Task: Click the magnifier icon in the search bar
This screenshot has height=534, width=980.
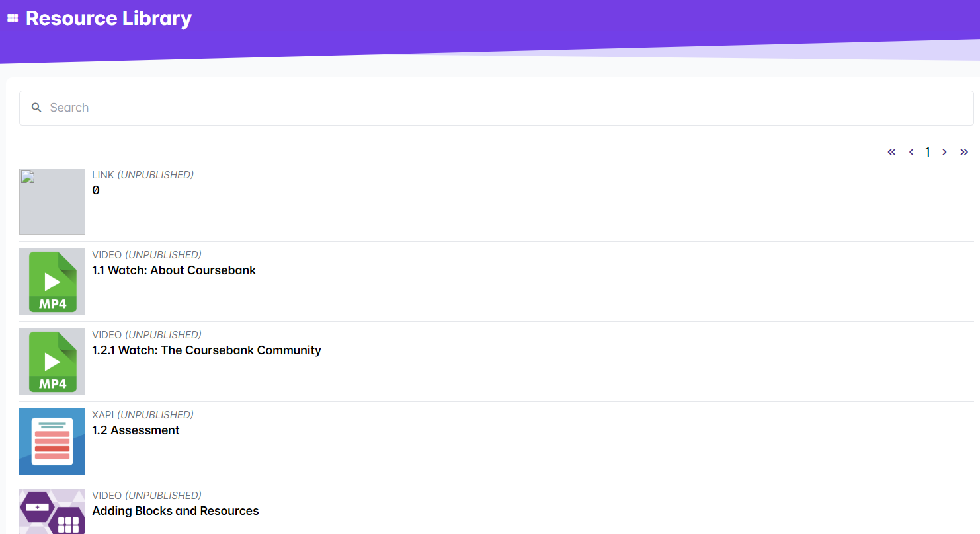Action: (x=37, y=108)
